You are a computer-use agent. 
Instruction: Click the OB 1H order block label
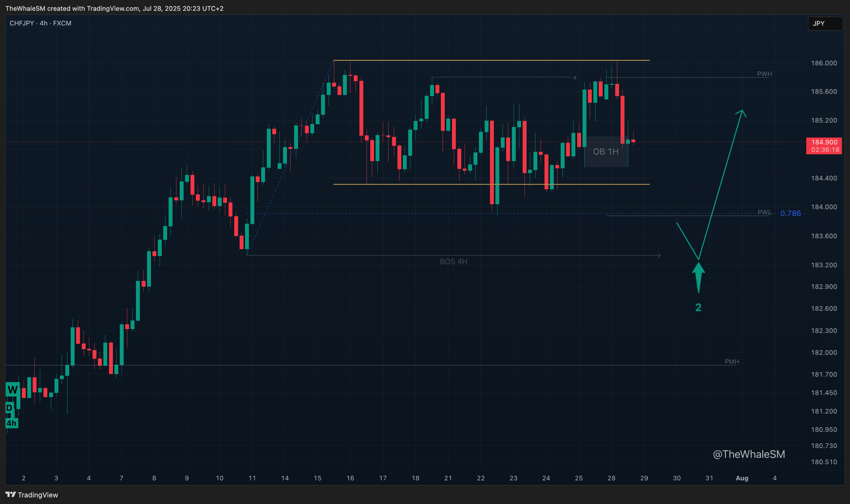pyautogui.click(x=606, y=152)
